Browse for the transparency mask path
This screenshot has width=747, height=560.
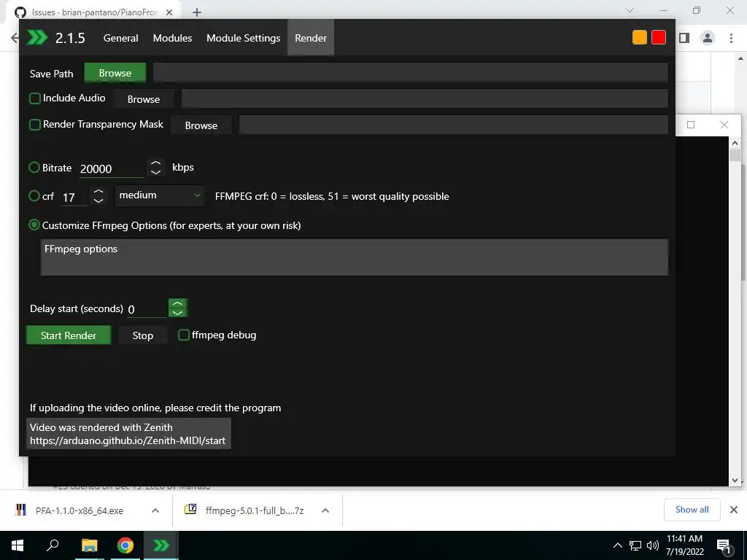(201, 125)
